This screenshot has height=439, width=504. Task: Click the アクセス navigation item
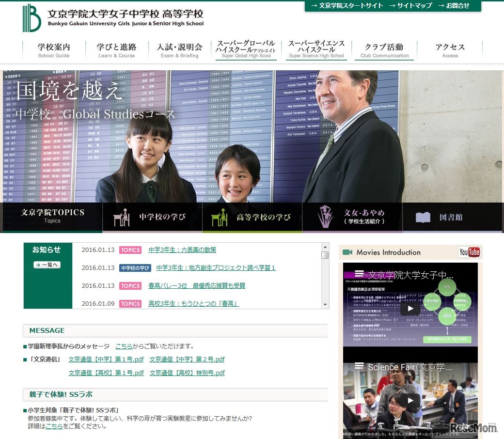coord(450,48)
